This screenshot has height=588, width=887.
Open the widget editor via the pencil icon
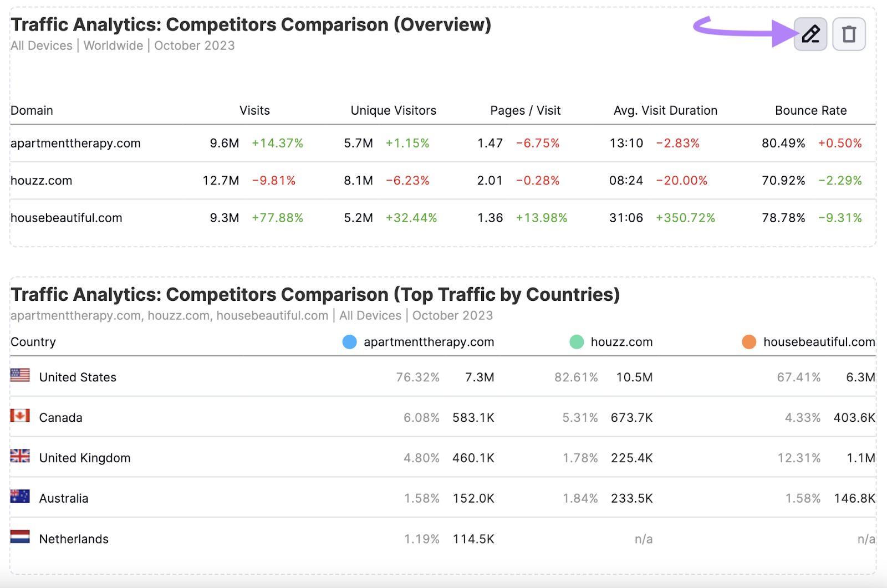[x=809, y=34]
